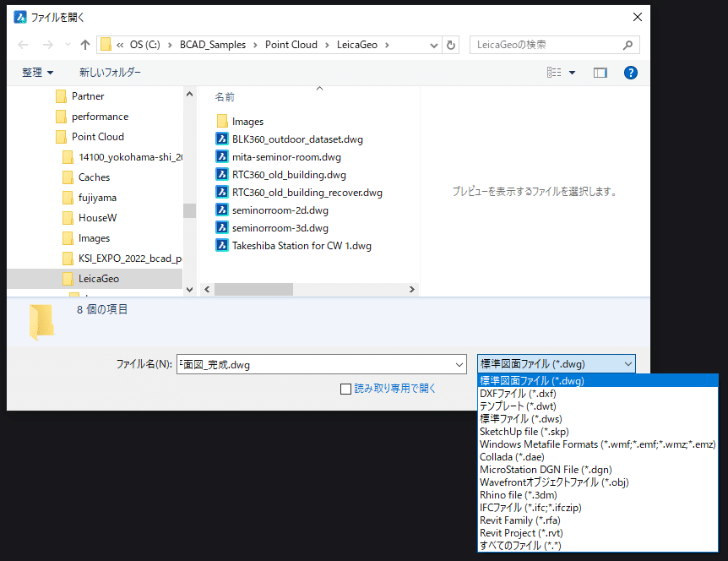728x561 pixels.
Task: Click the Back navigation arrow
Action: click(x=23, y=45)
